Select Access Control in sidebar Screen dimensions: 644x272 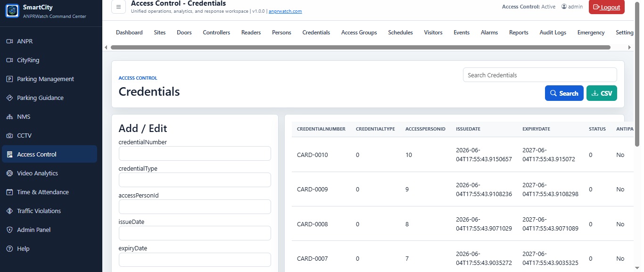[x=50, y=154]
